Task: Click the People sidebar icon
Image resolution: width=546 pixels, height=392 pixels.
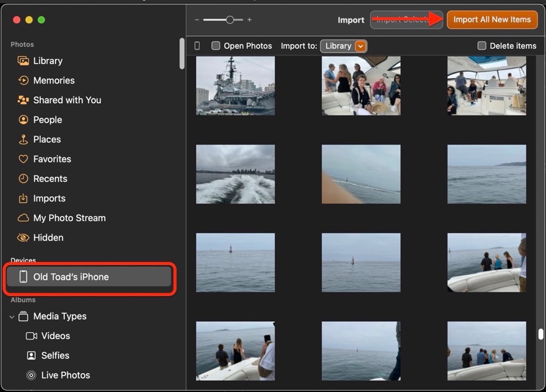Action: (23, 120)
